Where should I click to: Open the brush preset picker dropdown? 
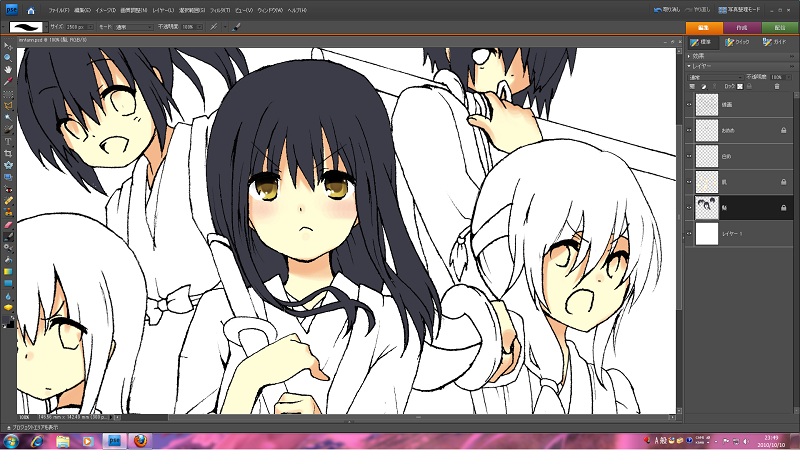45,27
